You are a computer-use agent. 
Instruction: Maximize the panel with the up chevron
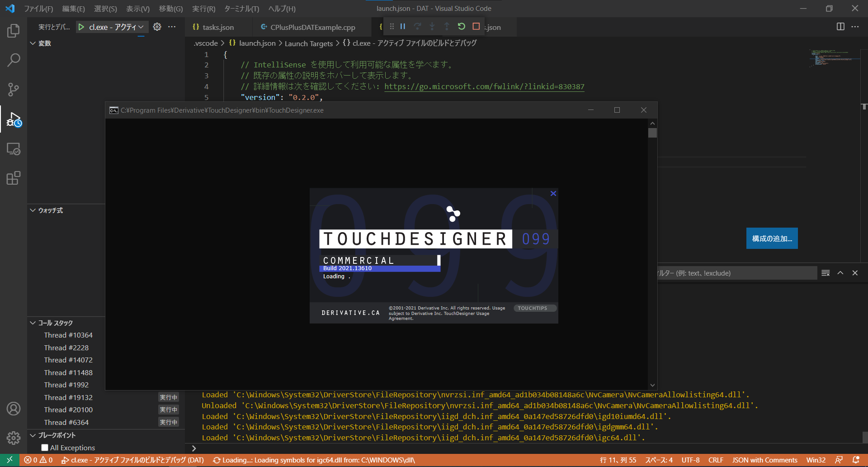pos(840,273)
